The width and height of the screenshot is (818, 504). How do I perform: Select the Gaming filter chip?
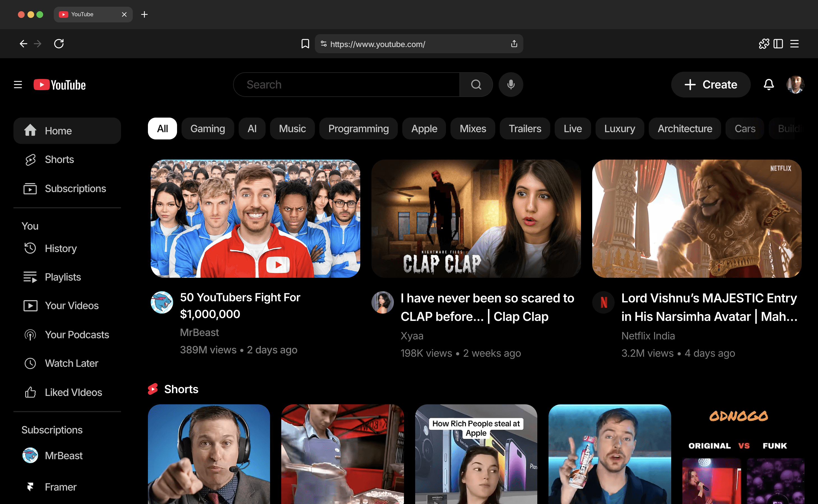pyautogui.click(x=208, y=129)
